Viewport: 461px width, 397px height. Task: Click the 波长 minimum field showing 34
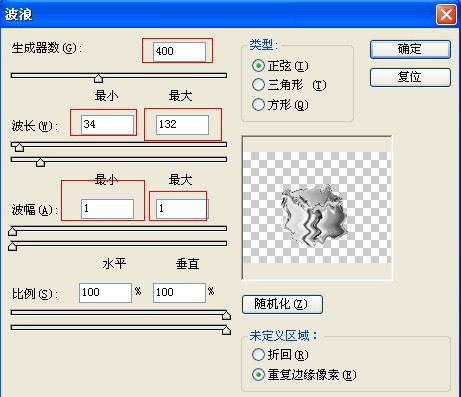(x=107, y=125)
